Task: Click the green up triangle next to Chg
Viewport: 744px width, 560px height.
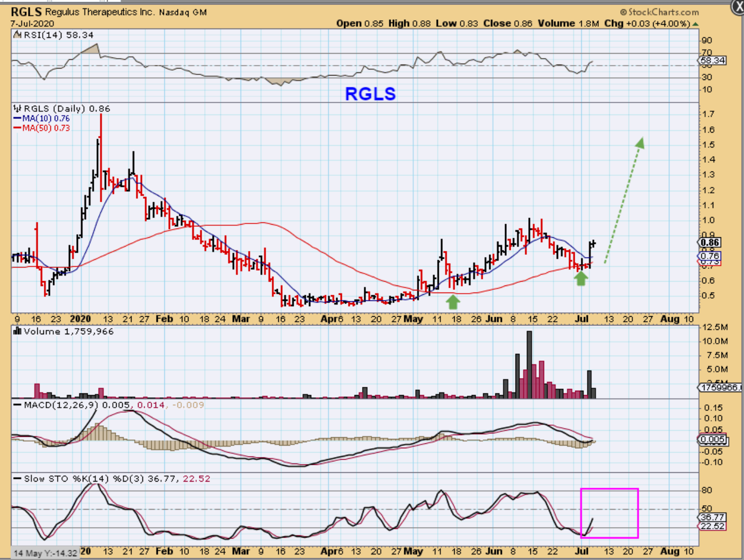Action: click(695, 24)
